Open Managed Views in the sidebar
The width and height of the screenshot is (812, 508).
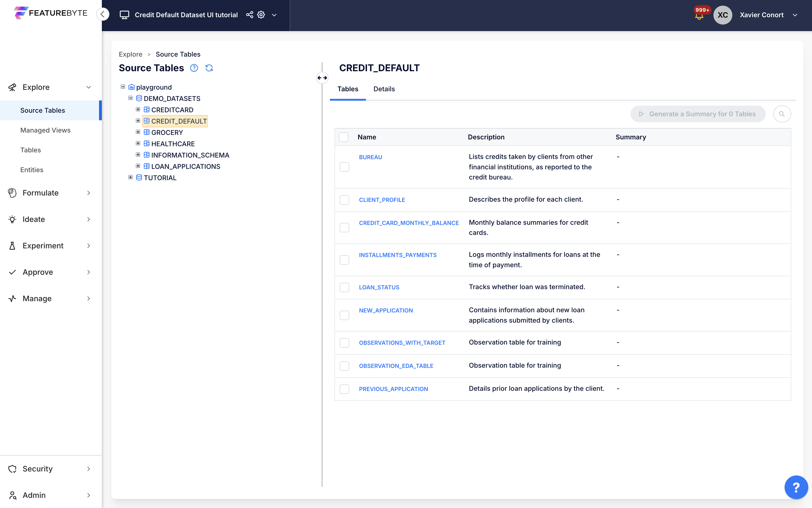pyautogui.click(x=45, y=130)
